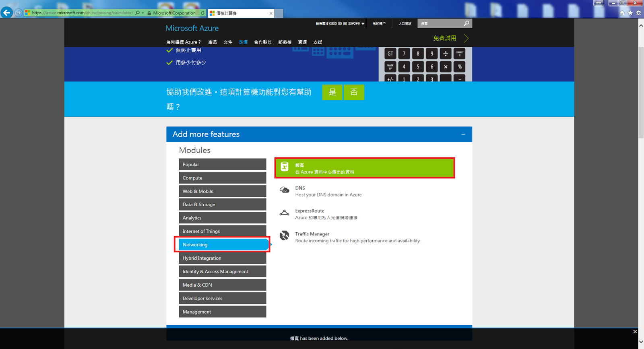Open a new blank browser tab
This screenshot has width=644, height=349.
279,13
